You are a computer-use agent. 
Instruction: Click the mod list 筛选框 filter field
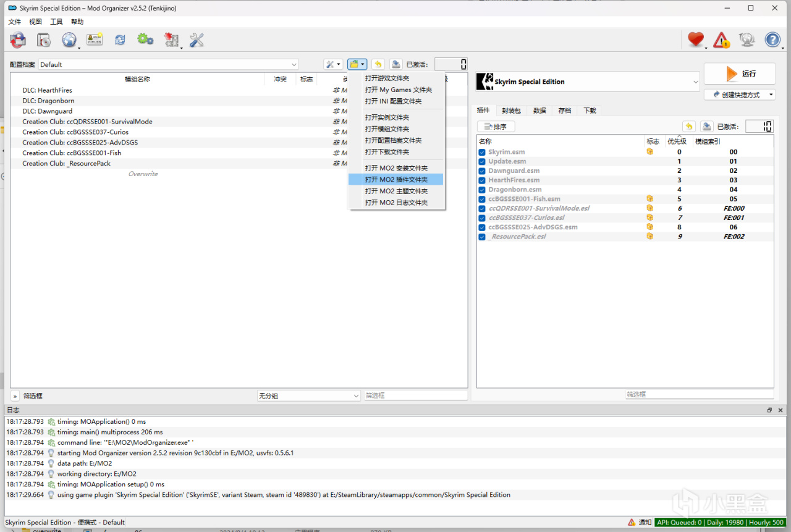[415, 395]
